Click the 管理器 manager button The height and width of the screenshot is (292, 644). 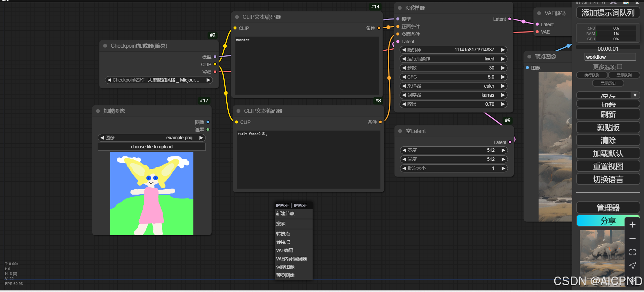tap(608, 208)
